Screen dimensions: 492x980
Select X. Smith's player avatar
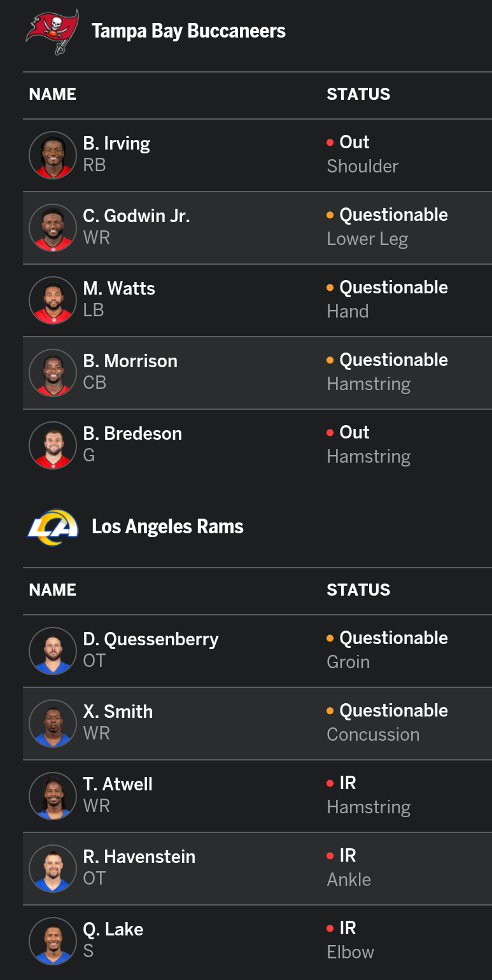click(53, 724)
